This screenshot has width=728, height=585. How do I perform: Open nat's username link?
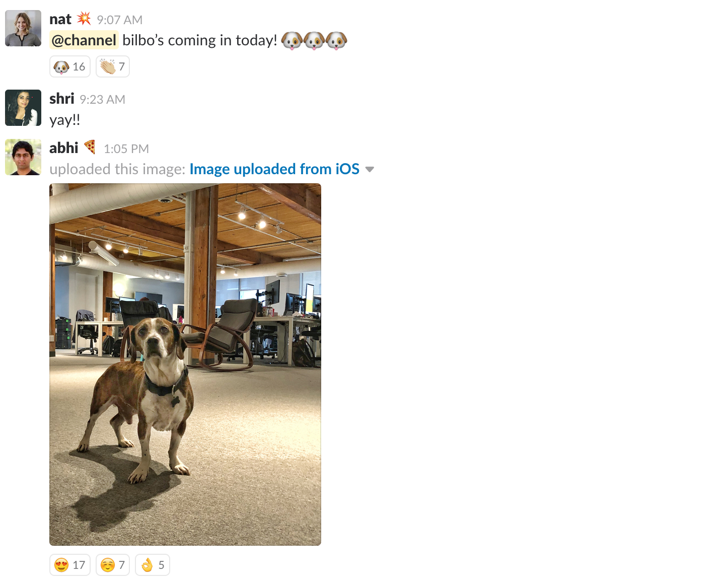pos(60,19)
